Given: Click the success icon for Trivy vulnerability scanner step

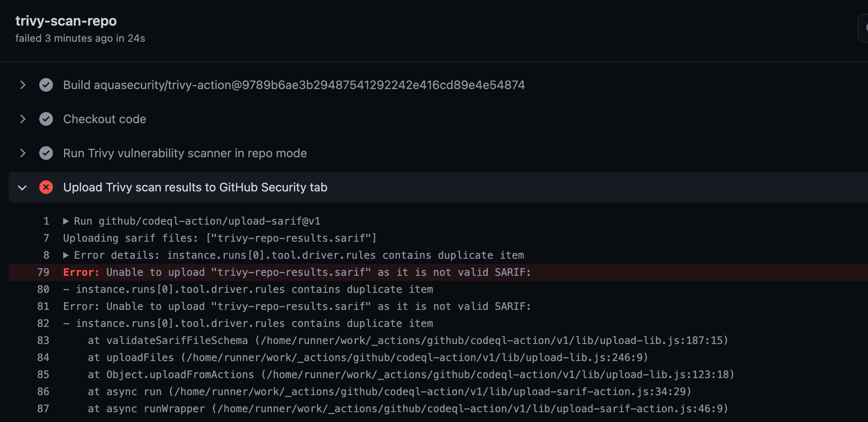Looking at the screenshot, I should click(46, 153).
